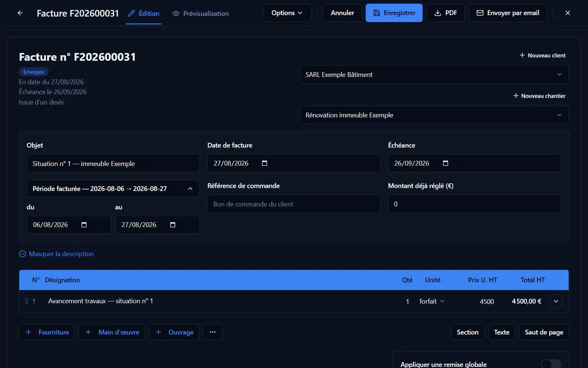Grab drag handle on line 1
The width and height of the screenshot is (588, 368).
click(26, 301)
